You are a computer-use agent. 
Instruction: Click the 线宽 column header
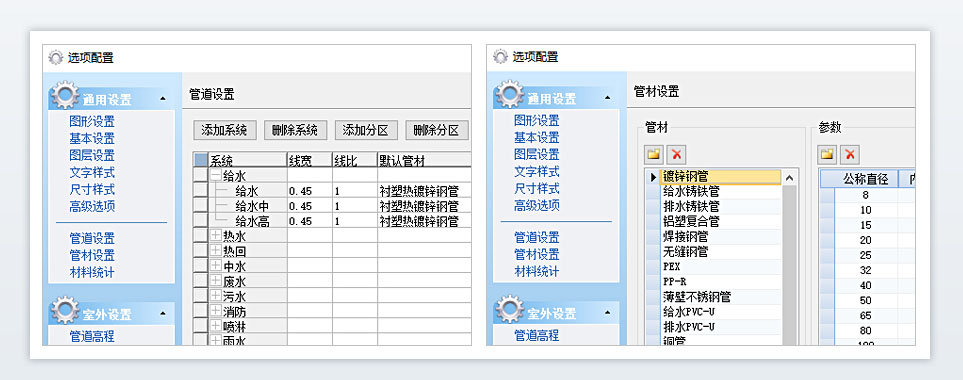pos(310,160)
